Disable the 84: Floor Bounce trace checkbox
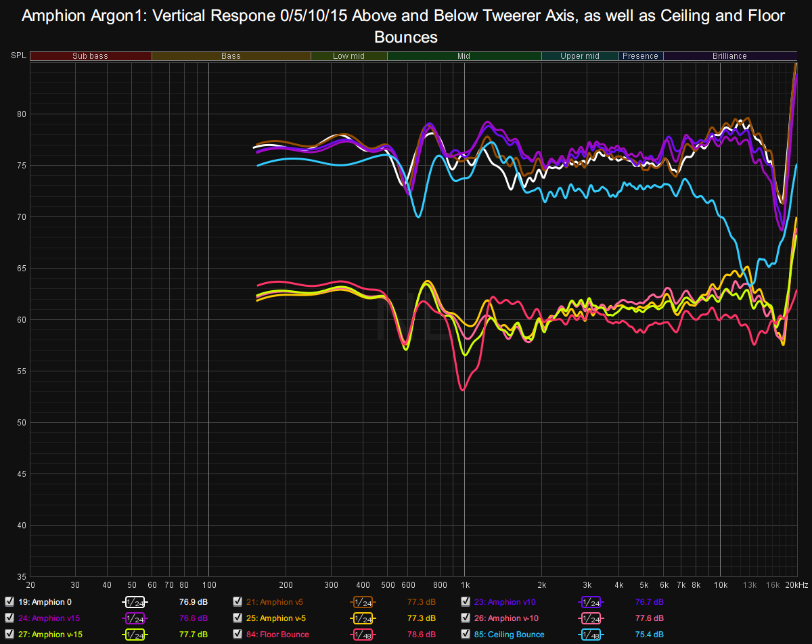Image resolution: width=812 pixels, height=644 pixels. (x=238, y=634)
